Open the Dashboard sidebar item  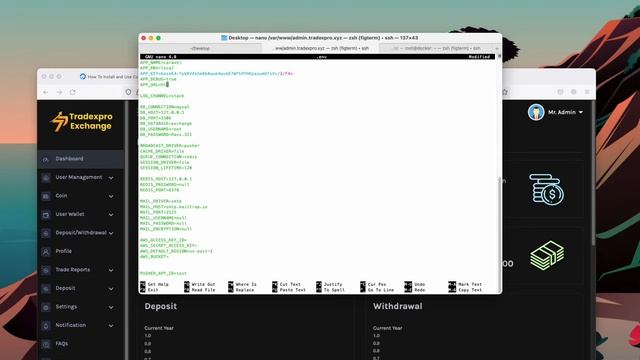(81, 159)
